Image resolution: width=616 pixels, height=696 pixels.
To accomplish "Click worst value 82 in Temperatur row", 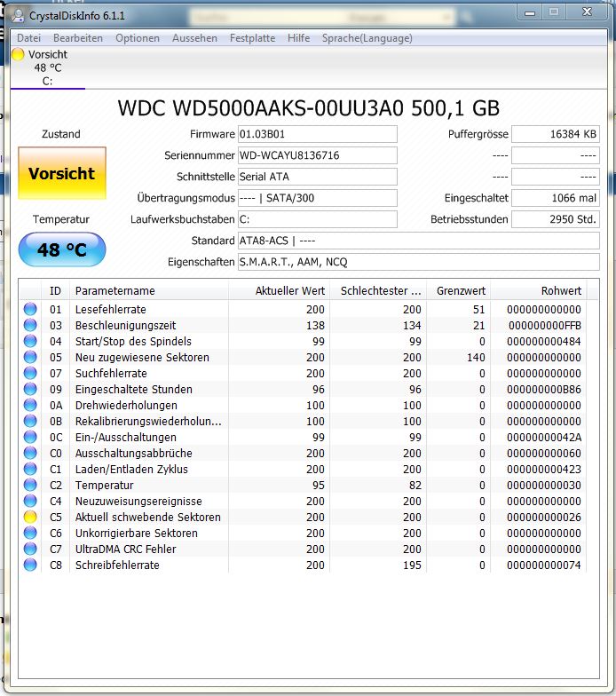I will (x=415, y=485).
